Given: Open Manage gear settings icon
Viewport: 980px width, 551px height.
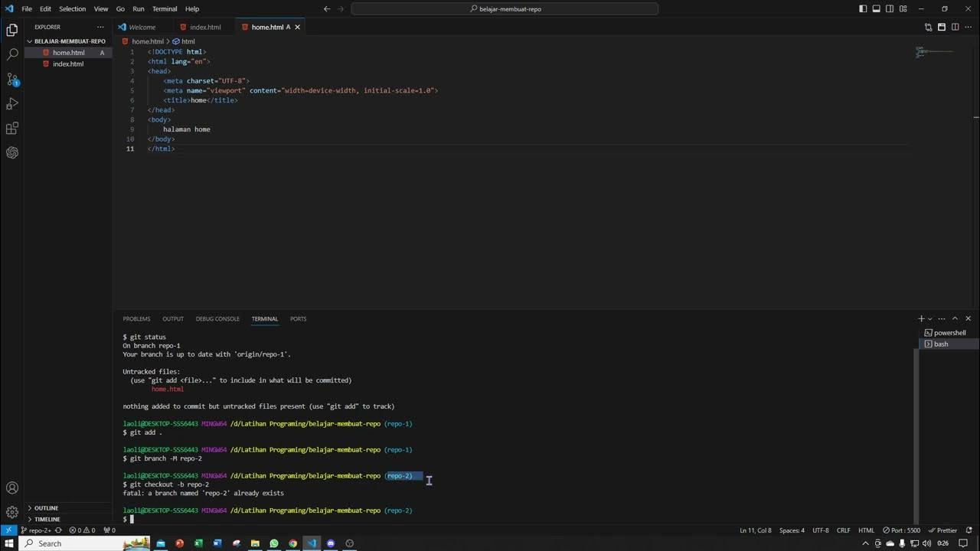Looking at the screenshot, I should pyautogui.click(x=12, y=512).
